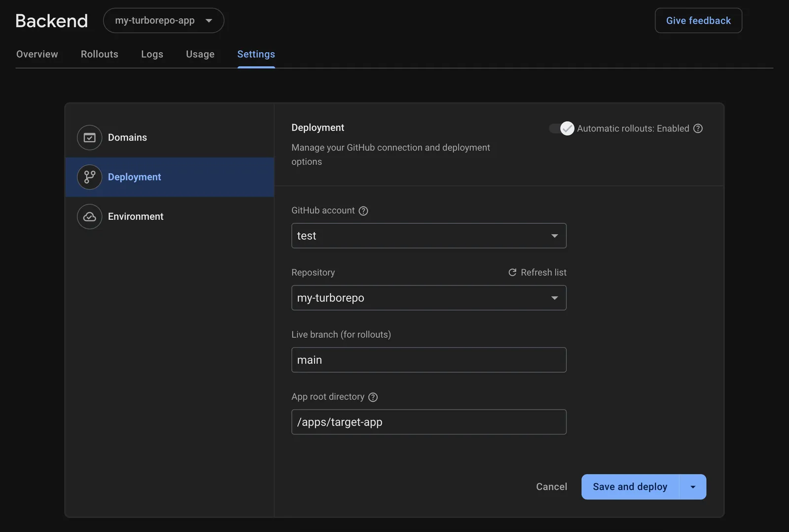The height and width of the screenshot is (532, 789).
Task: Select the Domains checkbox panel icon
Action: tap(89, 138)
